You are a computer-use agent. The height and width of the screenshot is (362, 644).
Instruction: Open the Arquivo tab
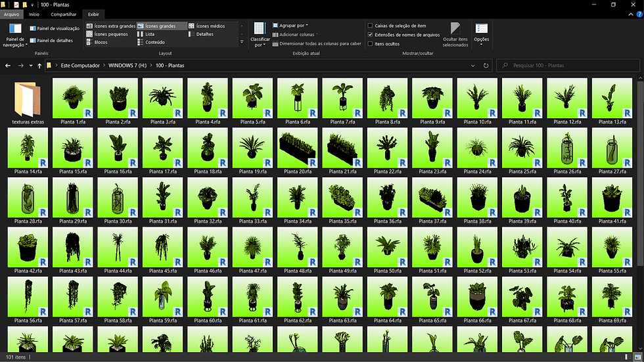[x=12, y=14]
